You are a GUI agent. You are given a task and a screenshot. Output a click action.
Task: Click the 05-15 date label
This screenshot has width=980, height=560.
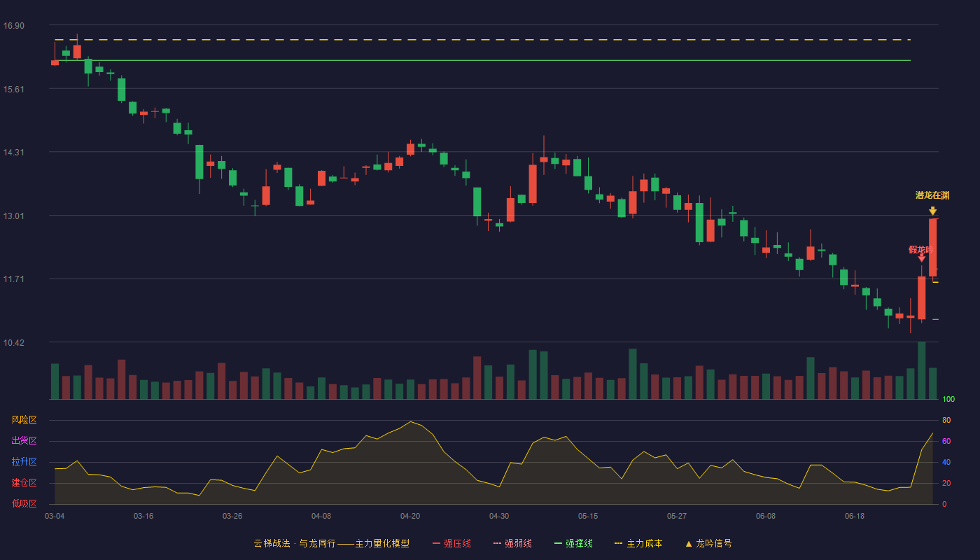coord(588,516)
